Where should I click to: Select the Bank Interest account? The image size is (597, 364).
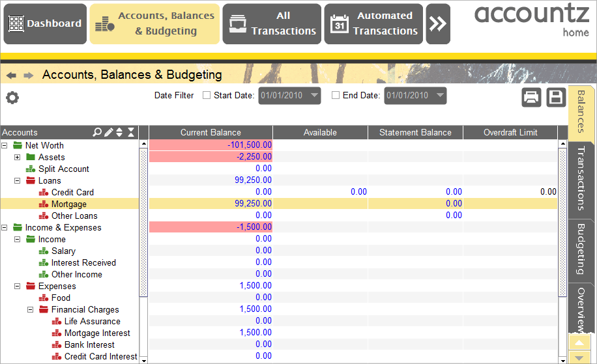89,344
